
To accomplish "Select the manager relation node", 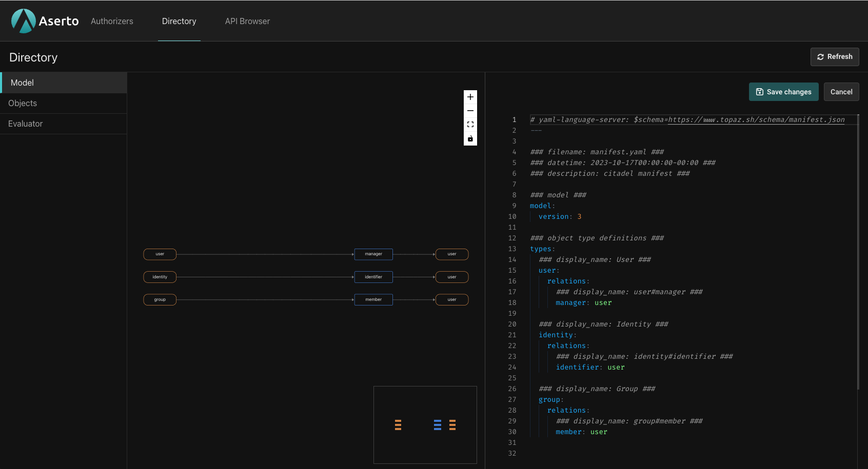I will 373,254.
